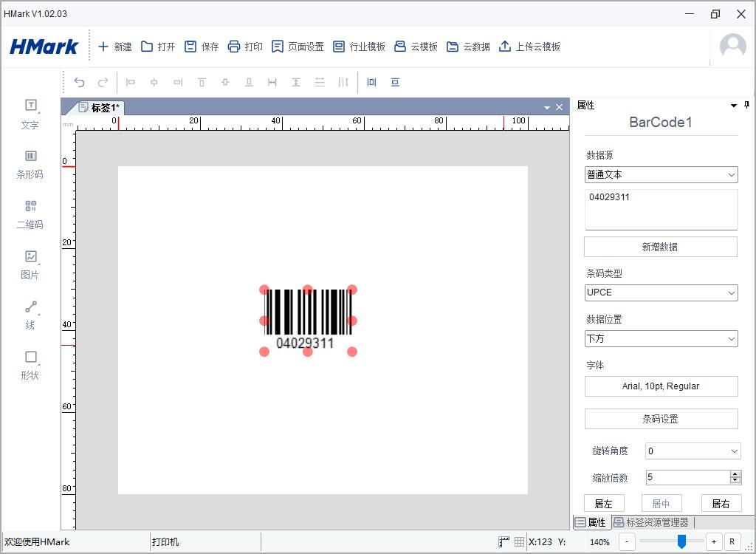The width and height of the screenshot is (756, 554).
Task: Close the 标签1 document tab
Action: (x=560, y=107)
